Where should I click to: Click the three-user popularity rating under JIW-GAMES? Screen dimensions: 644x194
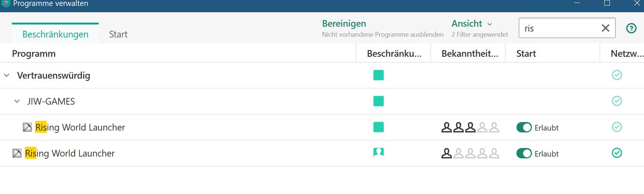click(470, 128)
